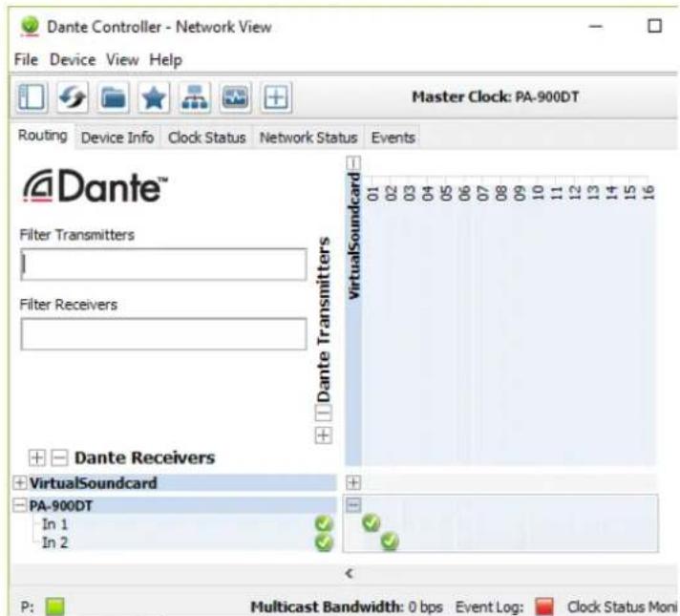This screenshot has width=680, height=616.
Task: Switch to the Network Status tab
Action: pos(308,138)
